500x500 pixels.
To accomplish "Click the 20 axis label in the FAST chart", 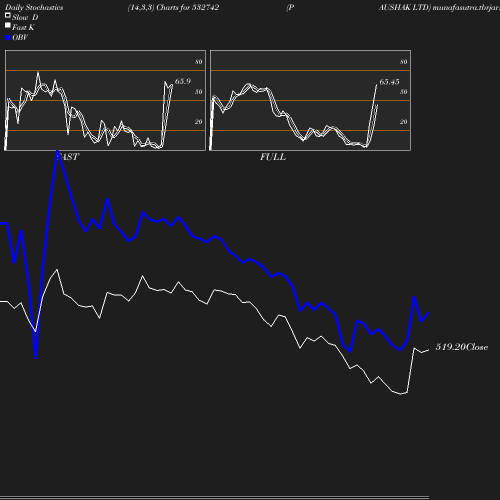I will click(x=199, y=122).
